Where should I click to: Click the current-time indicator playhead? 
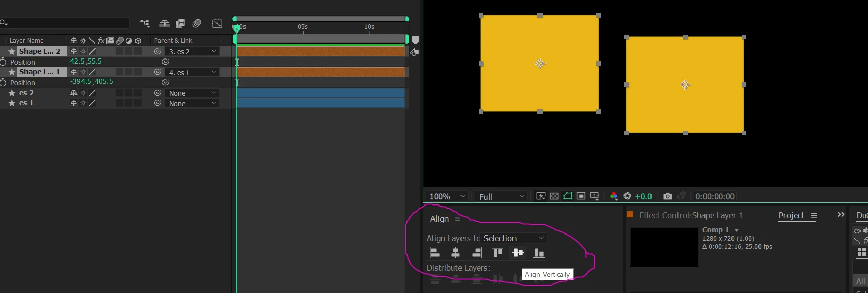point(236,28)
